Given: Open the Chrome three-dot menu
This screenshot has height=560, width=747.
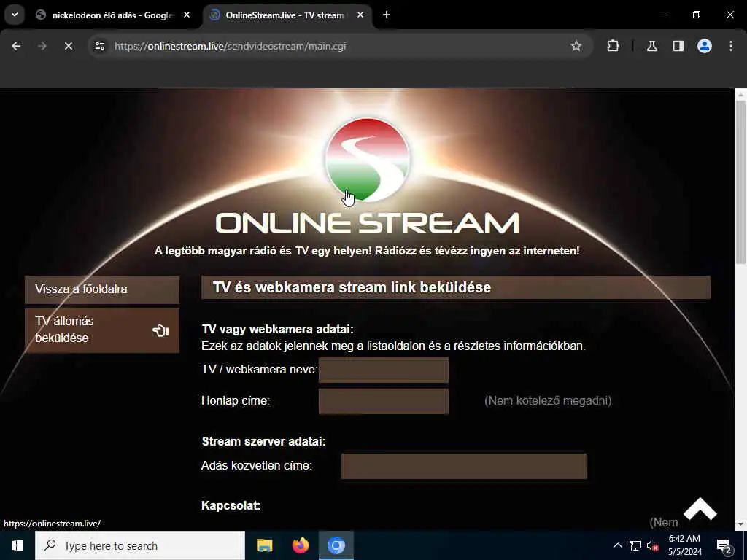Looking at the screenshot, I should 731,46.
